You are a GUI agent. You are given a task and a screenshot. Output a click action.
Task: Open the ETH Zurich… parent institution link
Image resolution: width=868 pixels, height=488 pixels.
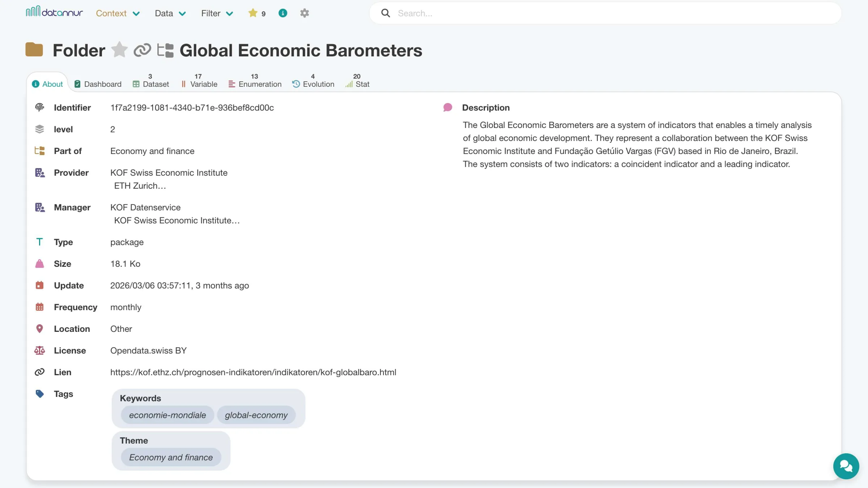point(140,186)
